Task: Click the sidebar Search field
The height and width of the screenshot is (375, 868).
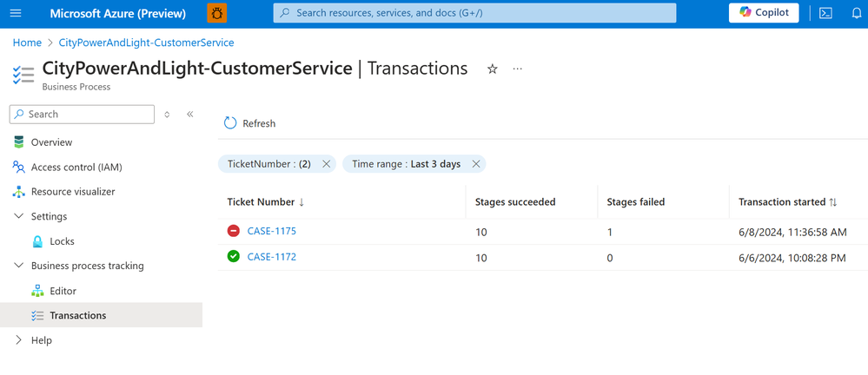Action: [x=82, y=114]
